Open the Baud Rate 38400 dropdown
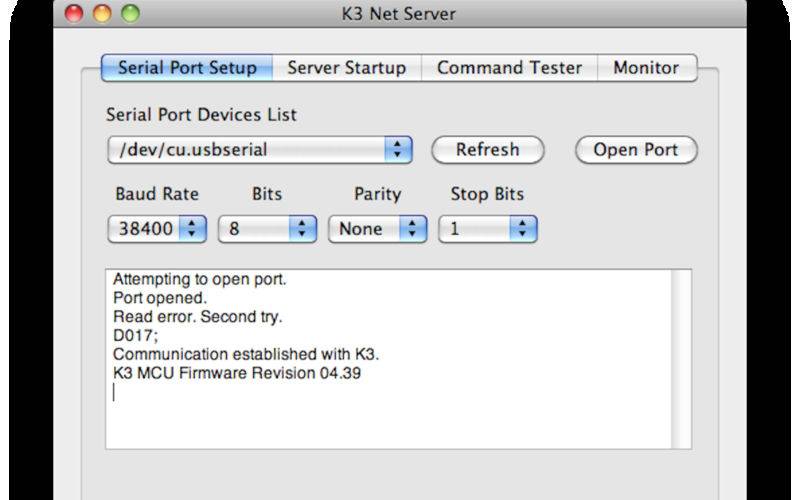Image resolution: width=800 pixels, height=500 pixels. (x=157, y=229)
